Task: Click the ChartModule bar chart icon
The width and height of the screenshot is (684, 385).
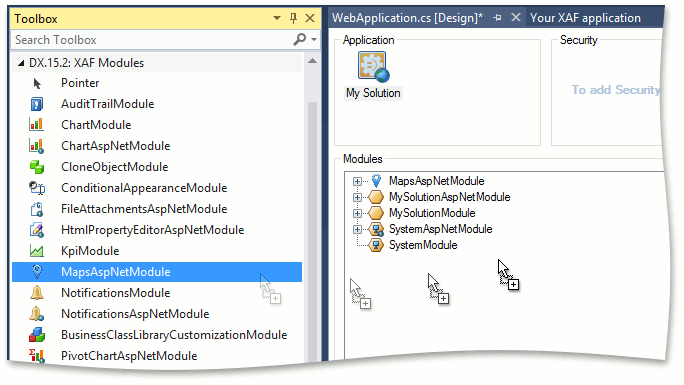Action: (x=36, y=125)
